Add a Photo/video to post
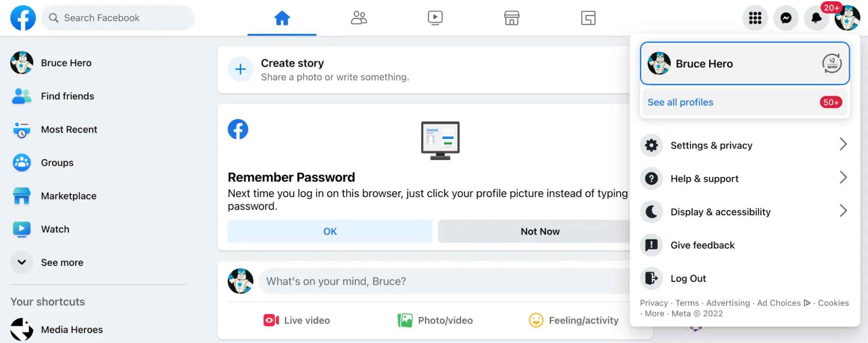The width and height of the screenshot is (868, 343). point(435,320)
